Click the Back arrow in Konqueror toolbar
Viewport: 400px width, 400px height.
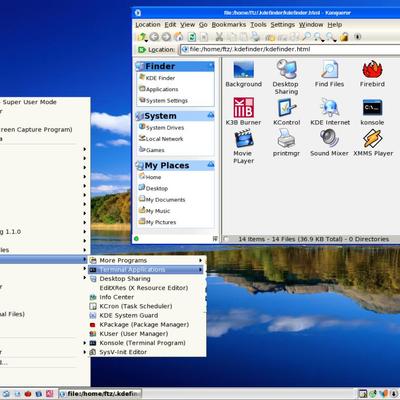(154, 37)
